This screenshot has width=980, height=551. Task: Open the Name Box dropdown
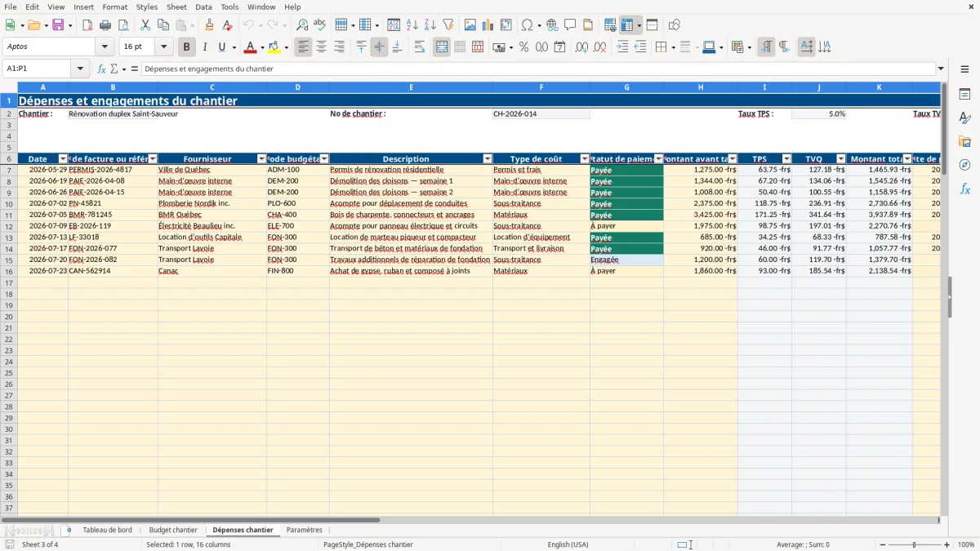point(80,69)
